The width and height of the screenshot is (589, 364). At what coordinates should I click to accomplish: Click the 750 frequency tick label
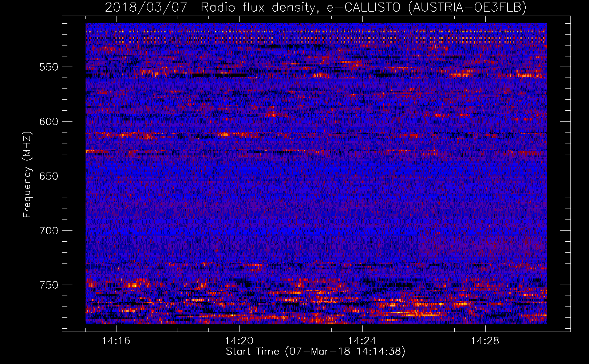point(49,285)
